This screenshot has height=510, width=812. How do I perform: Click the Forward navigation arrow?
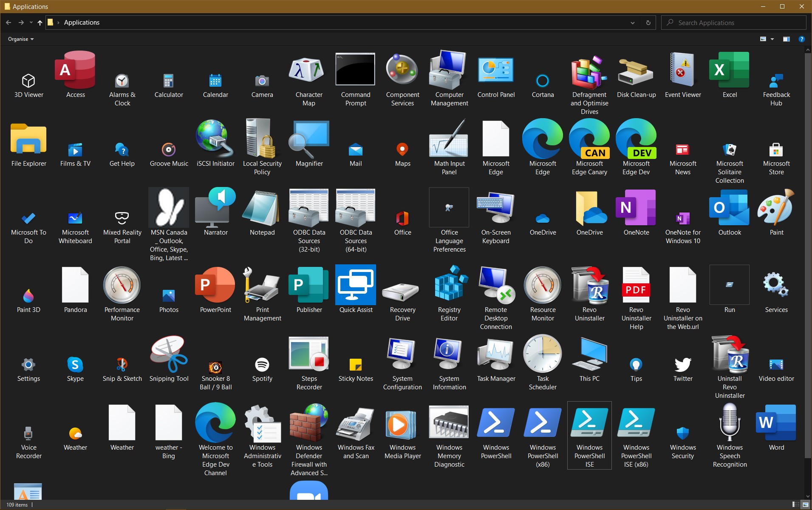[x=21, y=23]
